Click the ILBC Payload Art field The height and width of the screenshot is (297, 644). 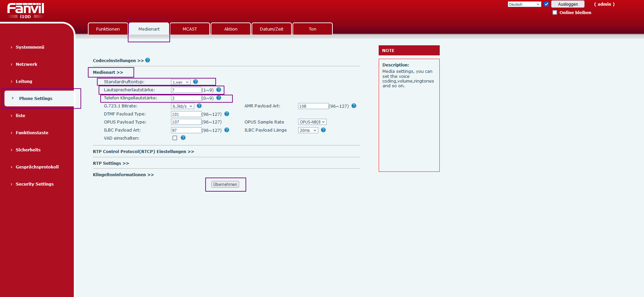point(186,130)
